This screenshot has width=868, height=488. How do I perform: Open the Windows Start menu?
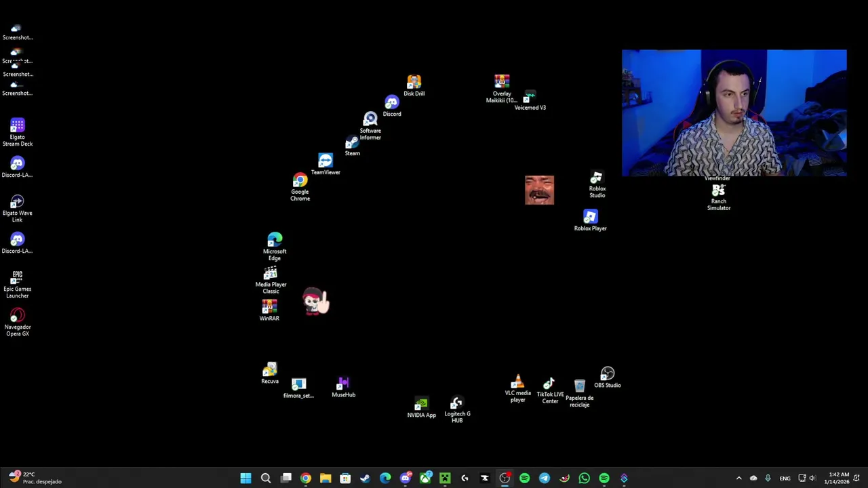coord(245,479)
